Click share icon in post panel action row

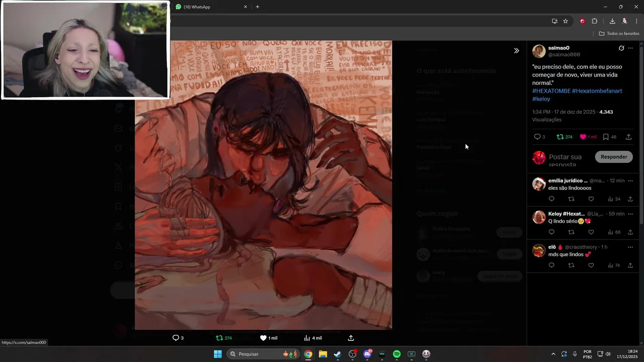pos(628,137)
